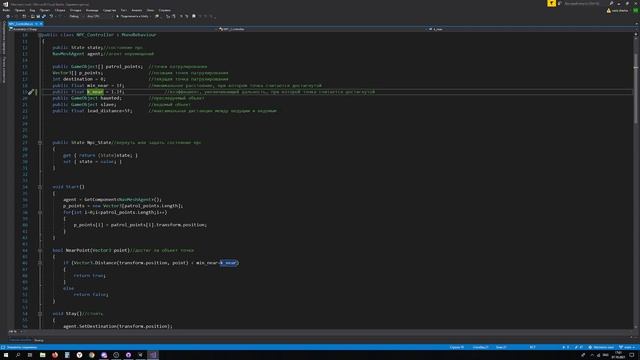The image size is (640, 360).
Task: Open the Unity taskbar icon
Action: pos(140,355)
